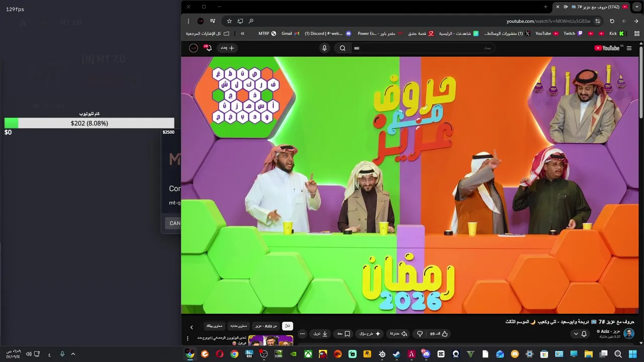This screenshot has height=362, width=644.
Task: Select the من Aziz - عزيز chip
Action: (x=265, y=326)
